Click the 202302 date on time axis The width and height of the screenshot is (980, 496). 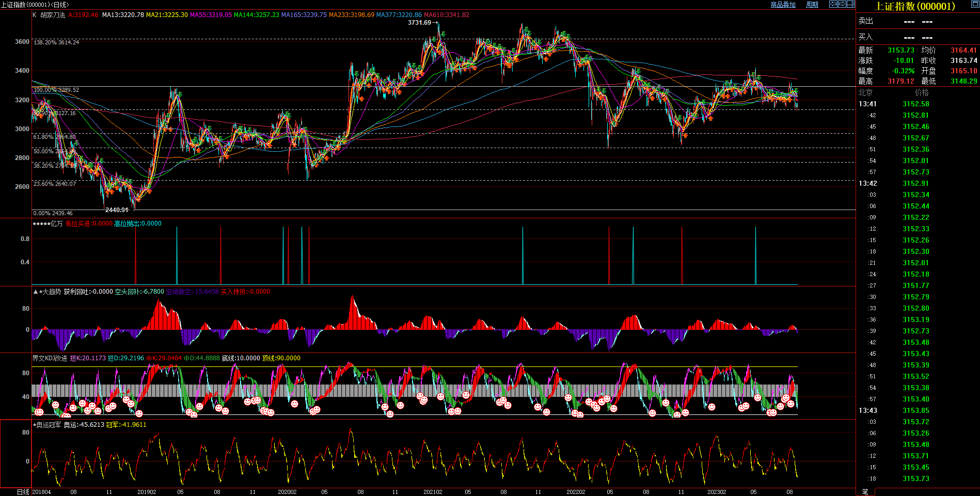717,492
